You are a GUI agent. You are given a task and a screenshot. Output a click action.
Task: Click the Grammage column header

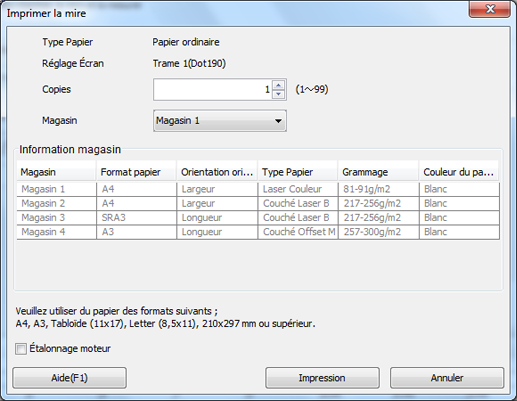(x=379, y=172)
